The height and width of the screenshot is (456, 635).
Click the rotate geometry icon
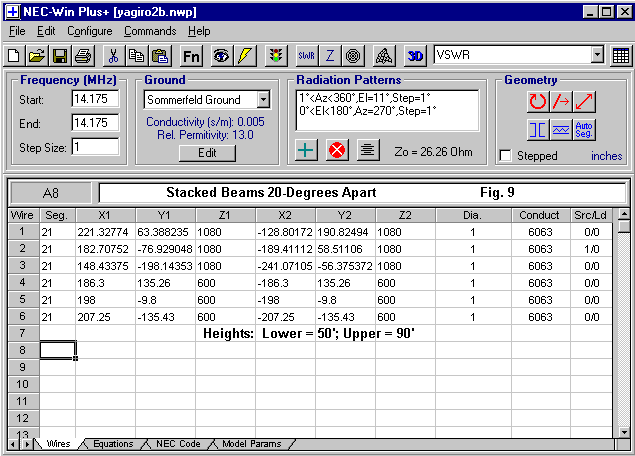click(x=538, y=101)
